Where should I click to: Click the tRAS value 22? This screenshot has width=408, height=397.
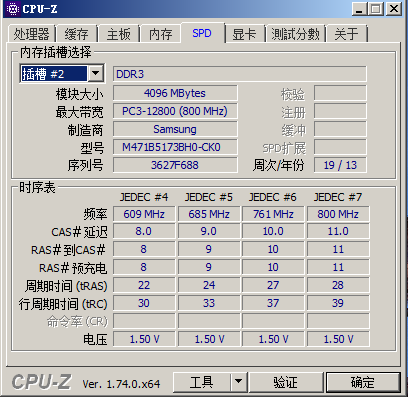(x=144, y=285)
